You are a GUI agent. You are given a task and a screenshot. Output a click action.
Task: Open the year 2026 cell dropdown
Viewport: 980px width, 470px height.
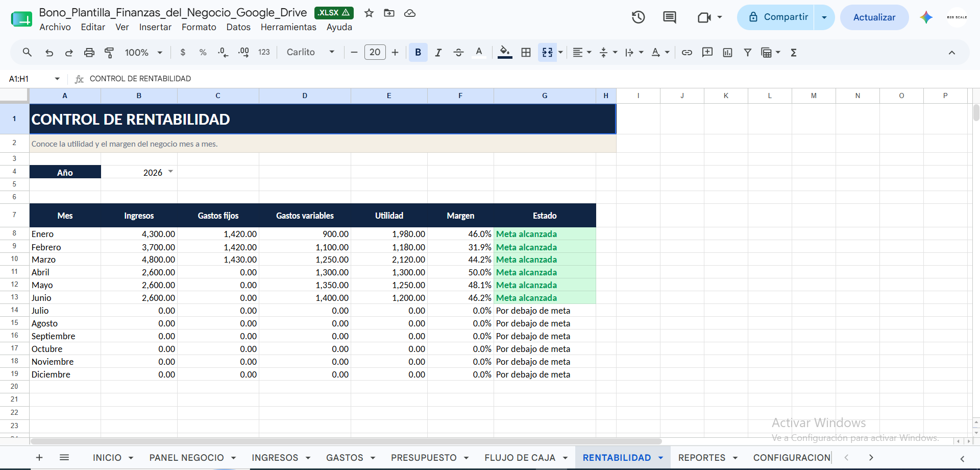click(x=170, y=172)
